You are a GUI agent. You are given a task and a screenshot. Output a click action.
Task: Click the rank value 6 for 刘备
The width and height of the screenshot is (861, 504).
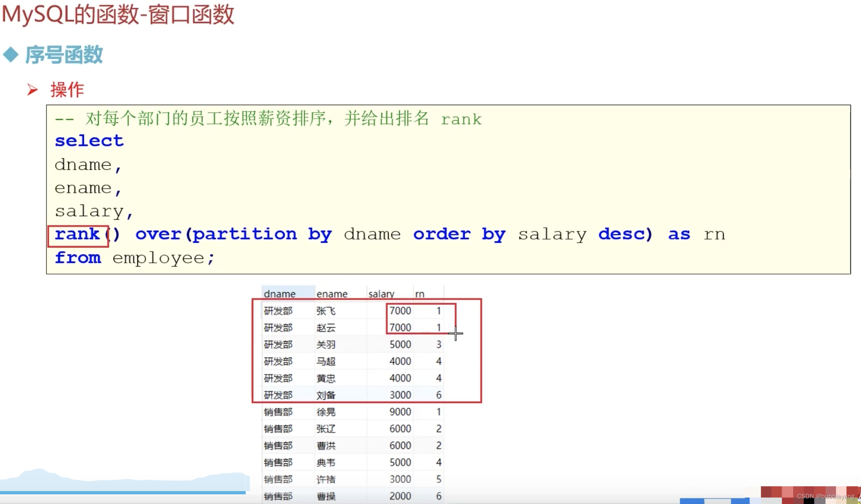(439, 395)
